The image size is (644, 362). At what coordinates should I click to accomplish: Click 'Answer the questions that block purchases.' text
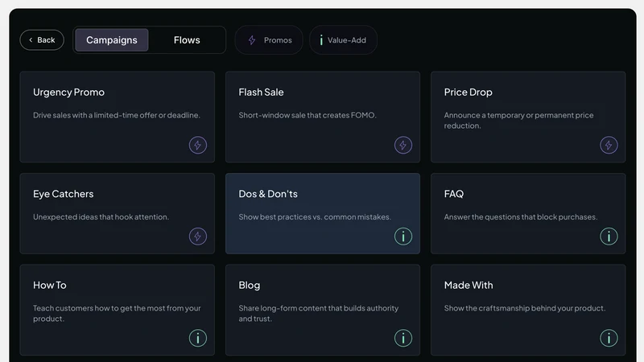(x=520, y=216)
